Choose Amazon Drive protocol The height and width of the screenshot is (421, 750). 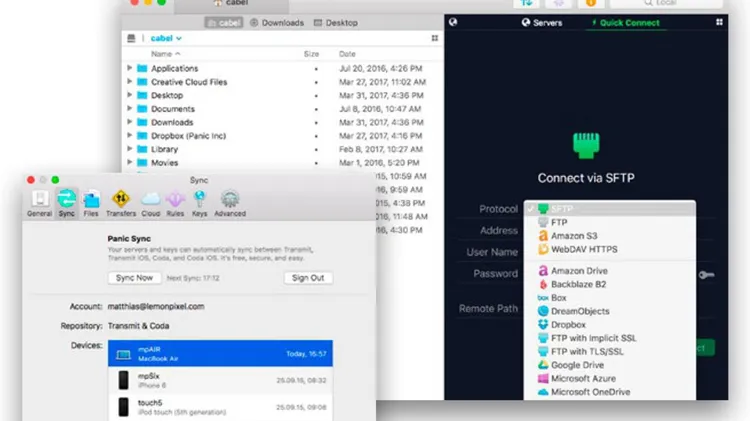610,271
